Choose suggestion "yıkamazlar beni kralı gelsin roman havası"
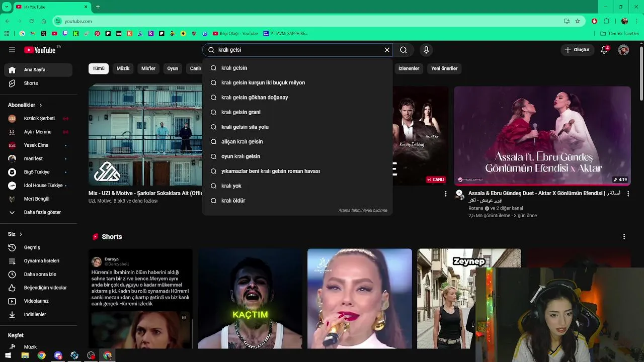 (297, 171)
